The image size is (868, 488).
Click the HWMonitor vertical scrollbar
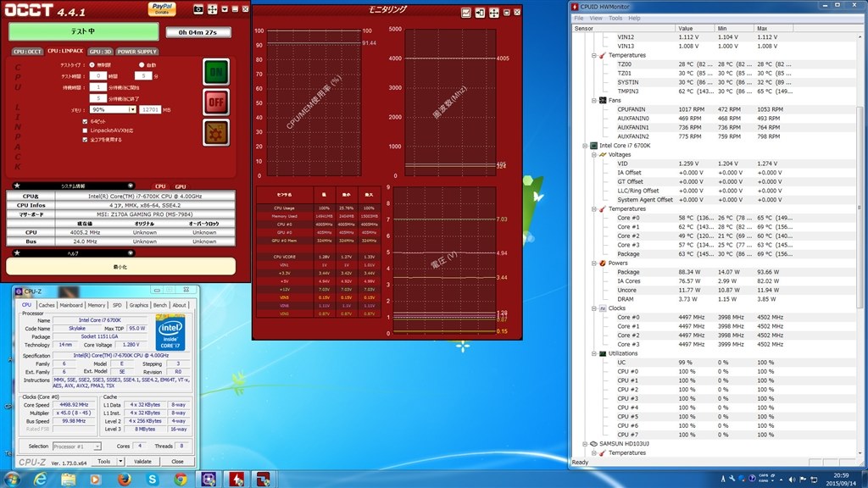click(860, 208)
